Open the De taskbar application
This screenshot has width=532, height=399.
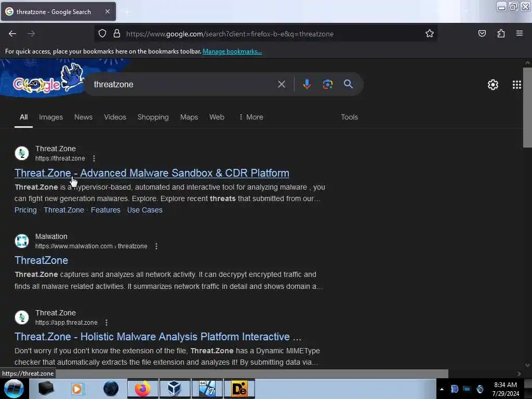(x=239, y=389)
